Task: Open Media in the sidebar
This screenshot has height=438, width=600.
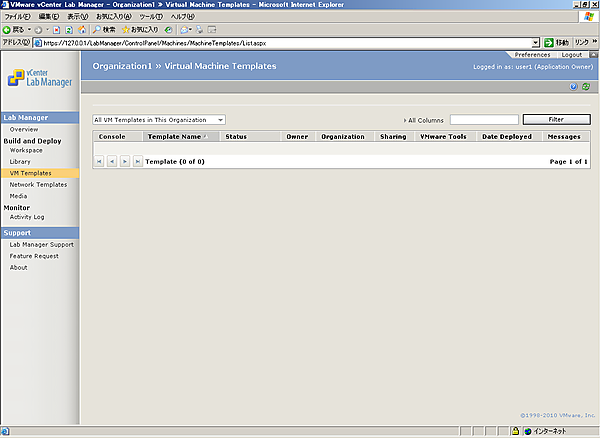Action: (x=18, y=196)
